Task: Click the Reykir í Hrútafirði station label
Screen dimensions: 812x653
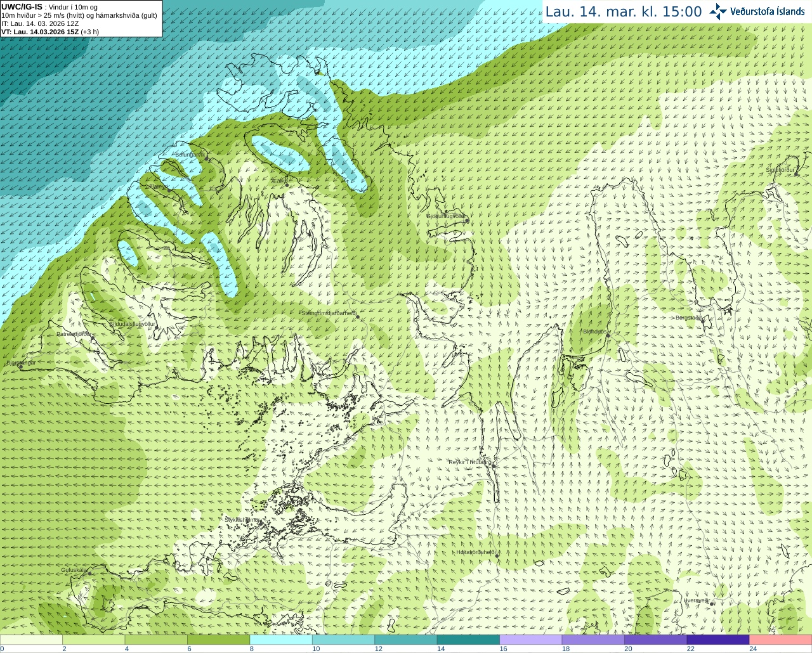Action: 471,462
